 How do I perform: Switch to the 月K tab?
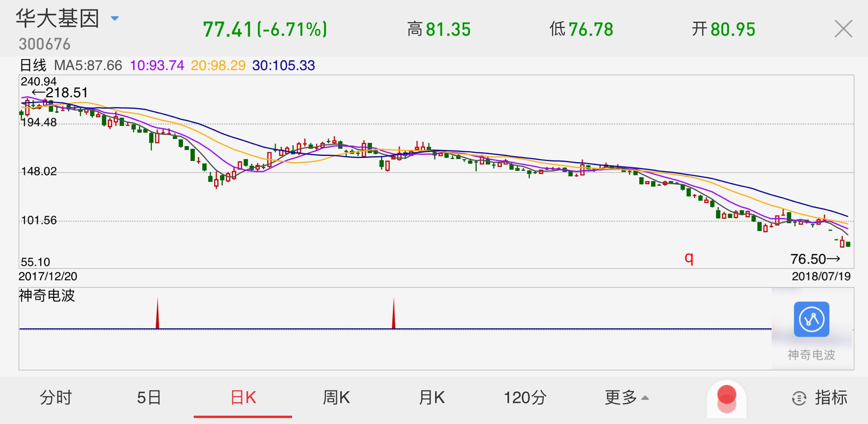432,398
